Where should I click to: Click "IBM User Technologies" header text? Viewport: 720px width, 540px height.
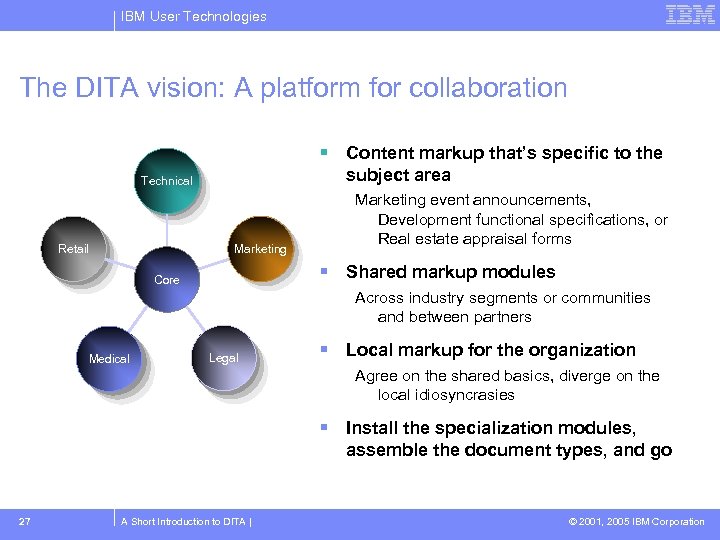coord(193,17)
